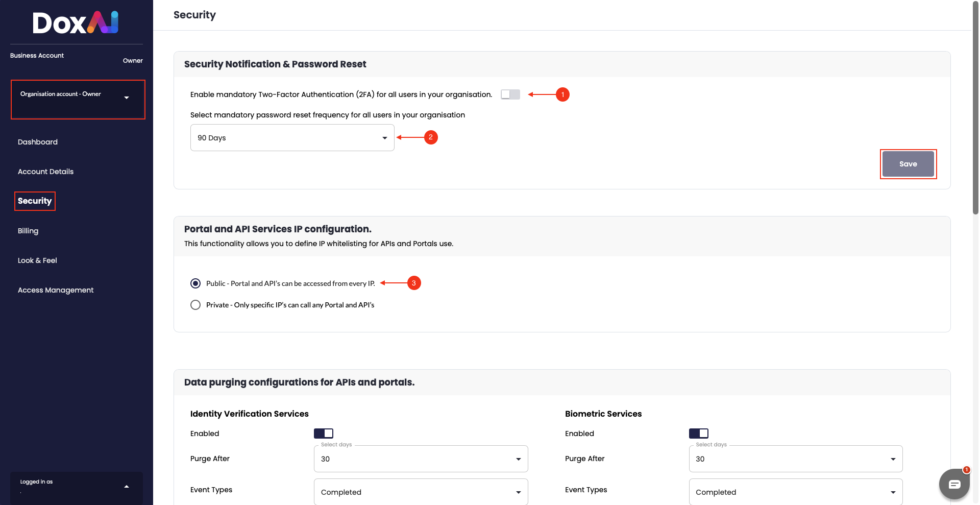Click the Save button
Screen dimensions: 980x505
click(x=908, y=164)
